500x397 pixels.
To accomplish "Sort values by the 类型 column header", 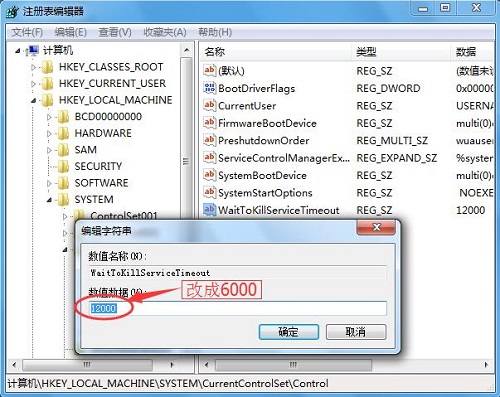I will click(402, 52).
